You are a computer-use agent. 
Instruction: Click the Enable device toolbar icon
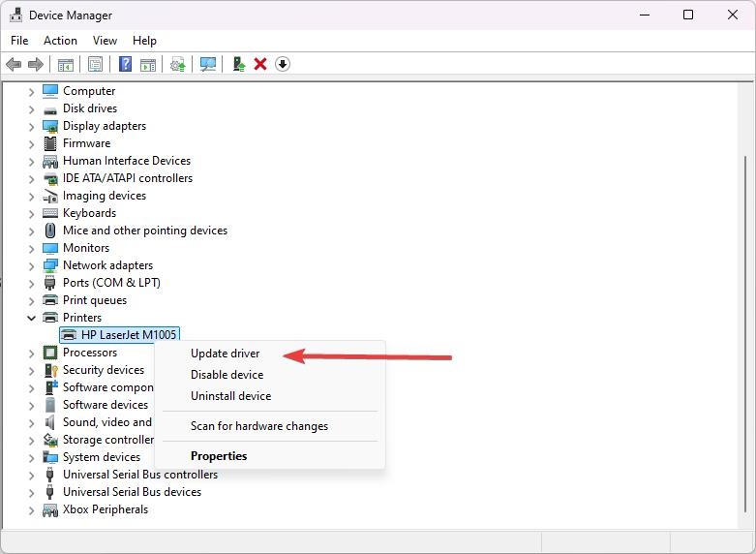coord(239,64)
